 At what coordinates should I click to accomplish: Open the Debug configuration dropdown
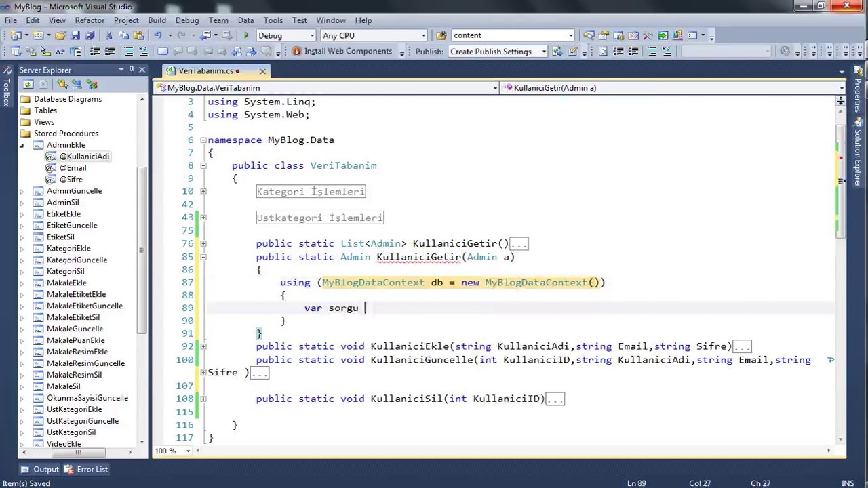click(x=313, y=35)
